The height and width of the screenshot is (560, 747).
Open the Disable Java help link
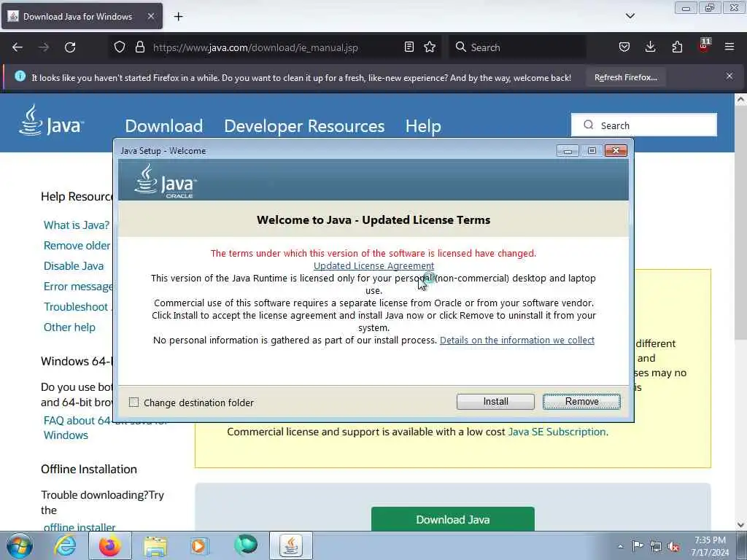74,265
